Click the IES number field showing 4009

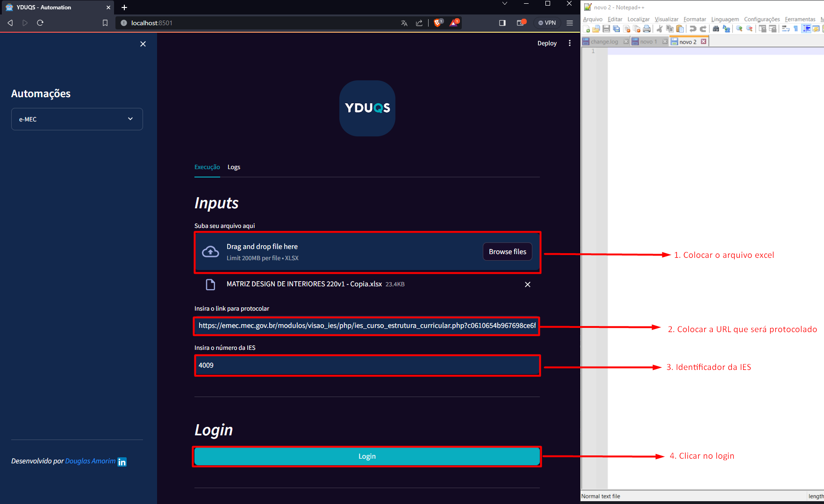(x=367, y=365)
